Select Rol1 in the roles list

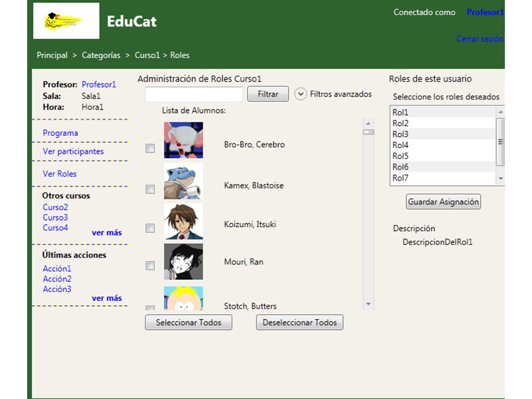443,112
